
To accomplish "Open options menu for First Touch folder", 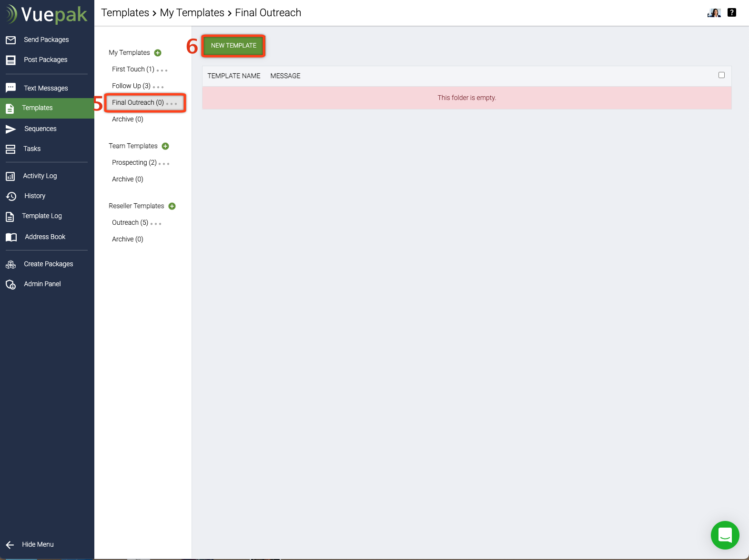I will tap(162, 70).
